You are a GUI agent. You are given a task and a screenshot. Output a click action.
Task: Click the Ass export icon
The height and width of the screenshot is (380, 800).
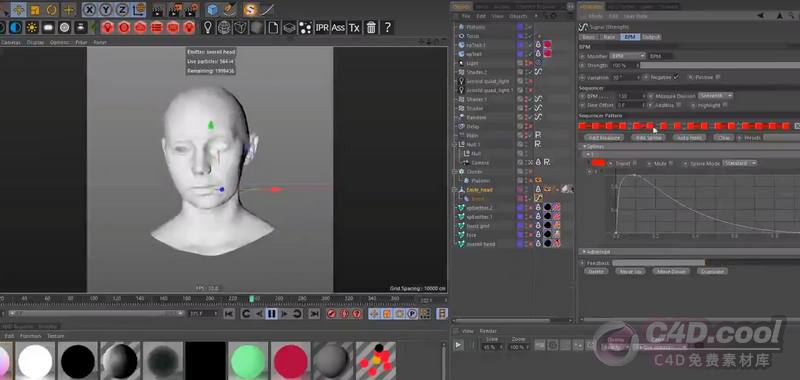point(338,28)
